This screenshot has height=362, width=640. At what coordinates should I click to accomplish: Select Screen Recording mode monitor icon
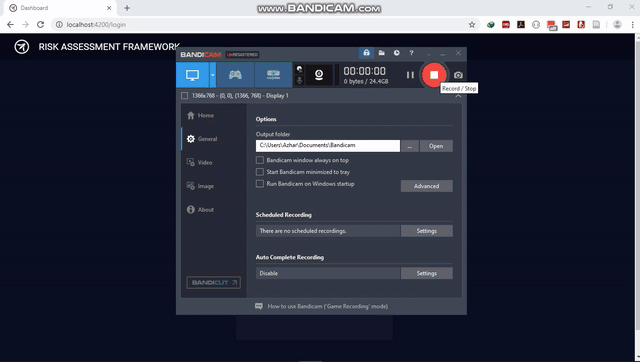coord(192,75)
